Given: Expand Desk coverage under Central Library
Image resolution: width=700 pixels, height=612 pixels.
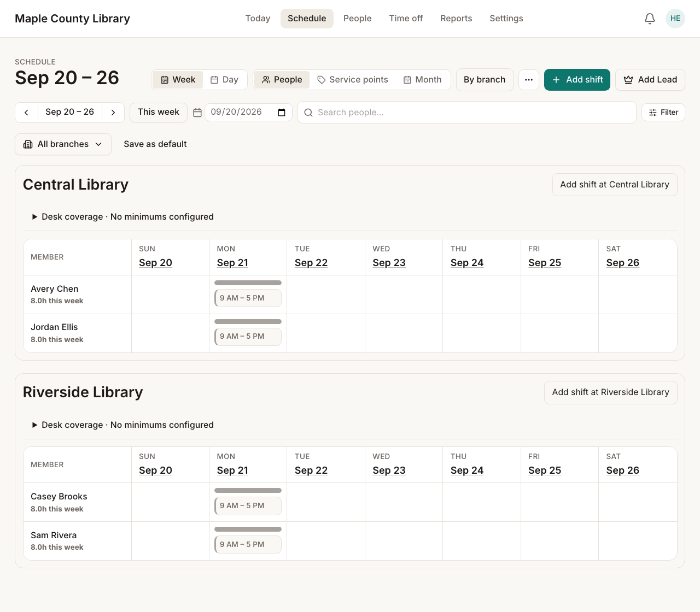Looking at the screenshot, I should [123, 217].
